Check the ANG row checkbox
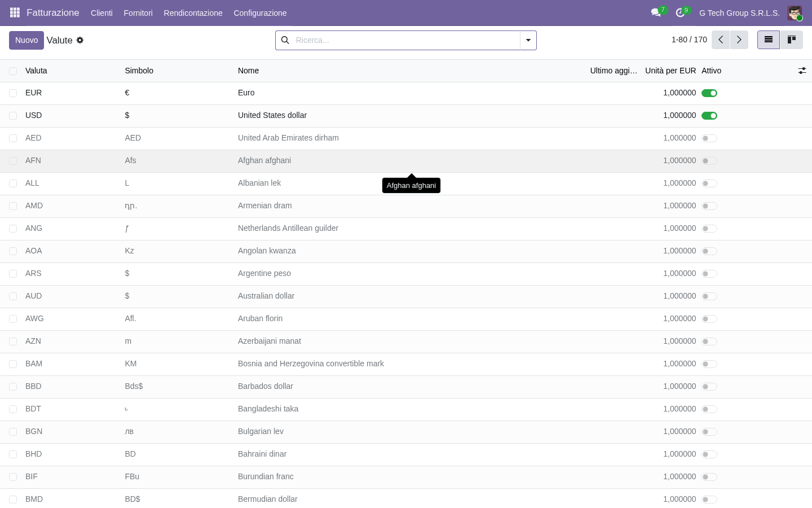This screenshot has height=508, width=812. [13, 229]
